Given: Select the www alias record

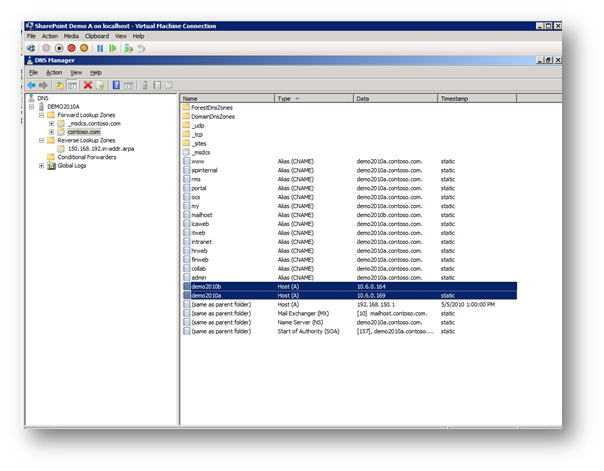Looking at the screenshot, I should 198,161.
